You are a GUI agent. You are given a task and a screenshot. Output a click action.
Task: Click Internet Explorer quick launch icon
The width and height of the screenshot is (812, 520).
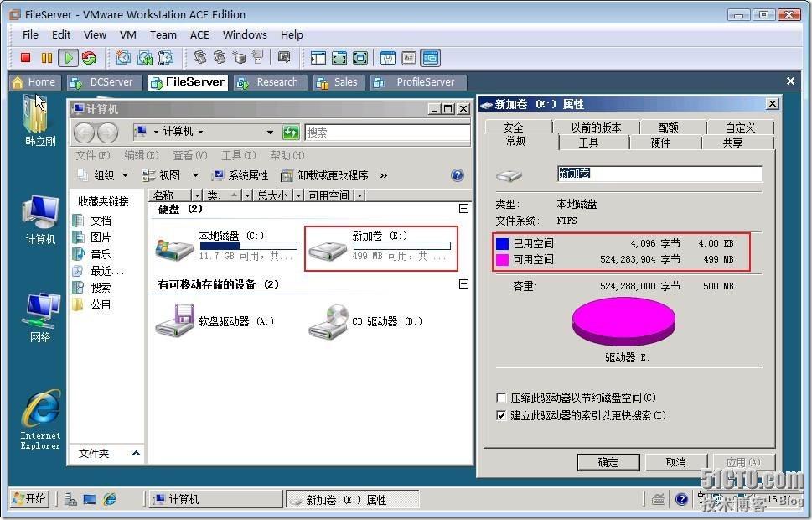(x=109, y=499)
